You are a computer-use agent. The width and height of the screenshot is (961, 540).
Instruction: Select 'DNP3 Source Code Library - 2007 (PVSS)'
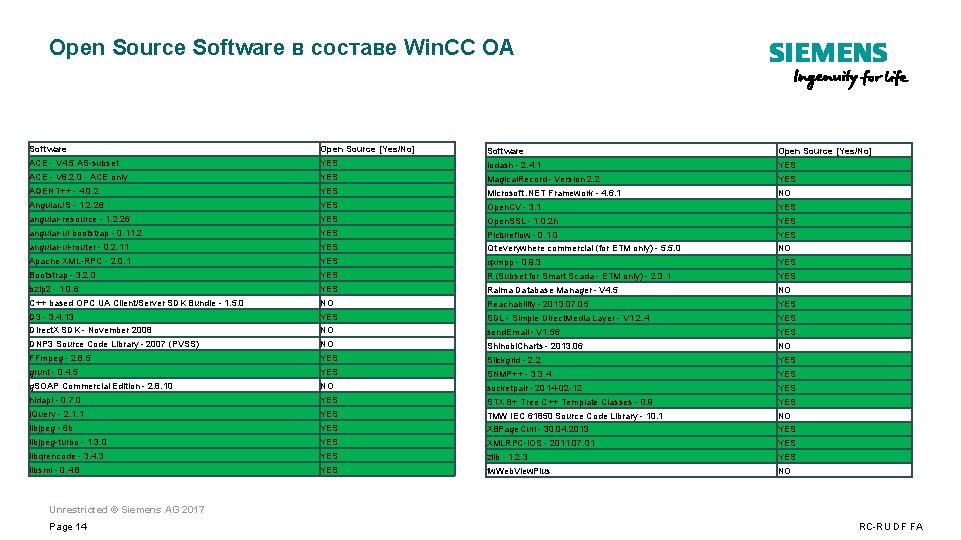(174, 344)
